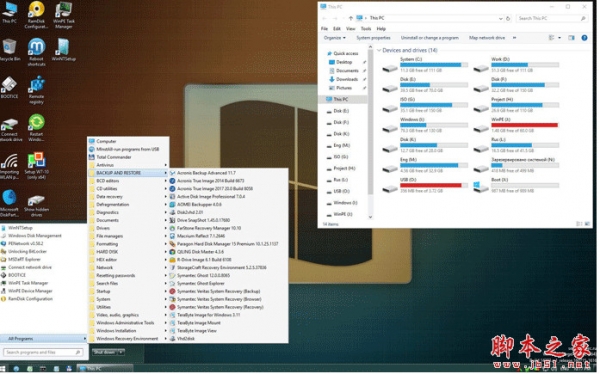This screenshot has width=600, height=374.
Task: Launch WinNTSetup from the desktop
Action: click(x=64, y=50)
